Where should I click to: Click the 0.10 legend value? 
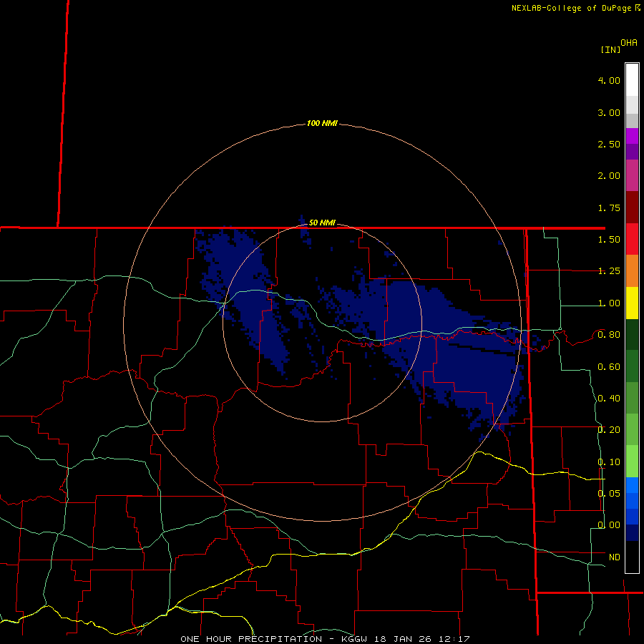609,462
